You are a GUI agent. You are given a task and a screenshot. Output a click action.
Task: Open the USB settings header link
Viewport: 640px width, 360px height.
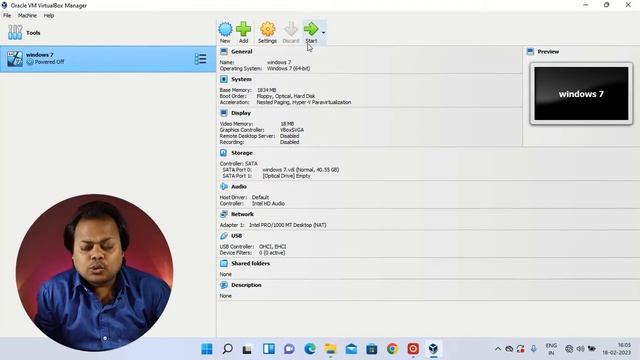tap(236, 236)
